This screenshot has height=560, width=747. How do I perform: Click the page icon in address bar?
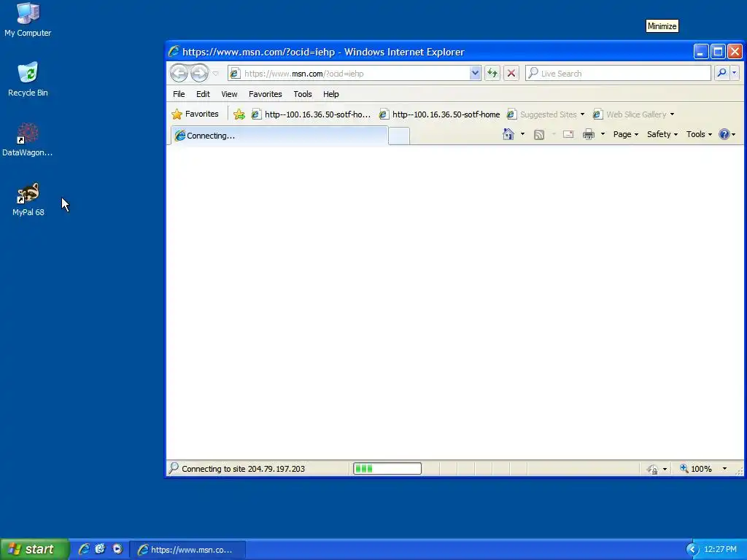click(x=235, y=74)
